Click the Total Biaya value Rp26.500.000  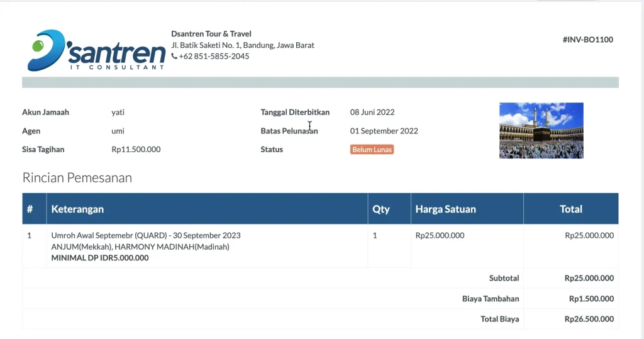(x=589, y=320)
